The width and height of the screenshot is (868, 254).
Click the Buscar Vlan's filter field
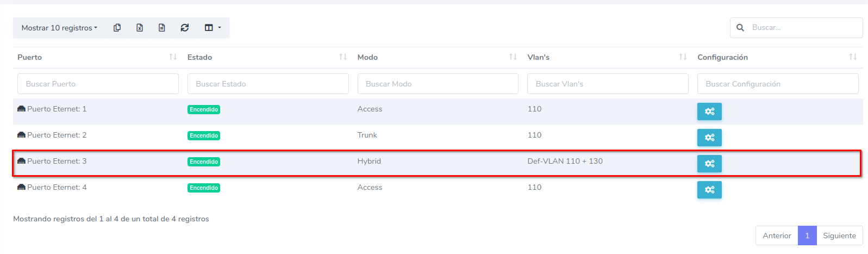click(x=608, y=84)
